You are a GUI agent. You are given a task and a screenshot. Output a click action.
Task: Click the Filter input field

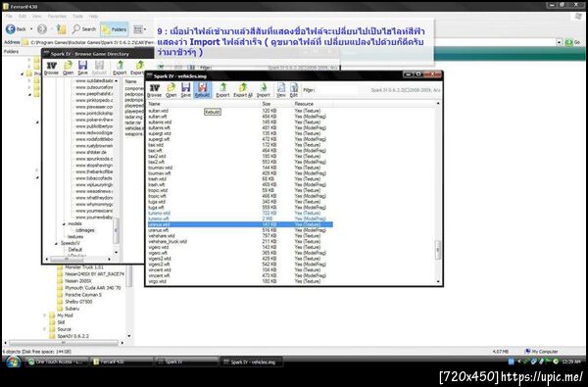click(x=337, y=90)
